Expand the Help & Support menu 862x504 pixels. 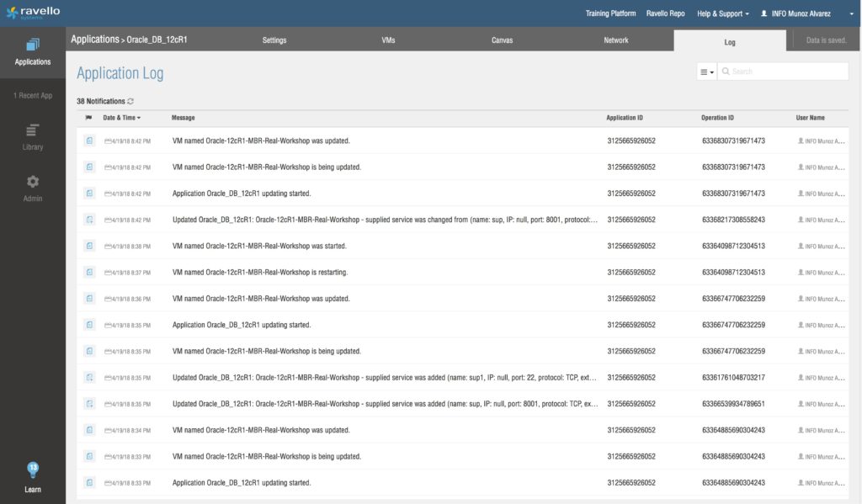point(723,13)
